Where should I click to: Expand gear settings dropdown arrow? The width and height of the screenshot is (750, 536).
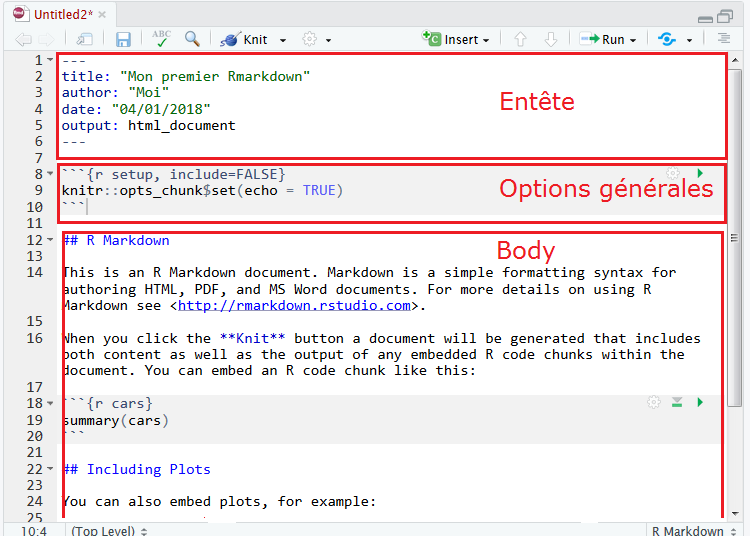coord(329,40)
